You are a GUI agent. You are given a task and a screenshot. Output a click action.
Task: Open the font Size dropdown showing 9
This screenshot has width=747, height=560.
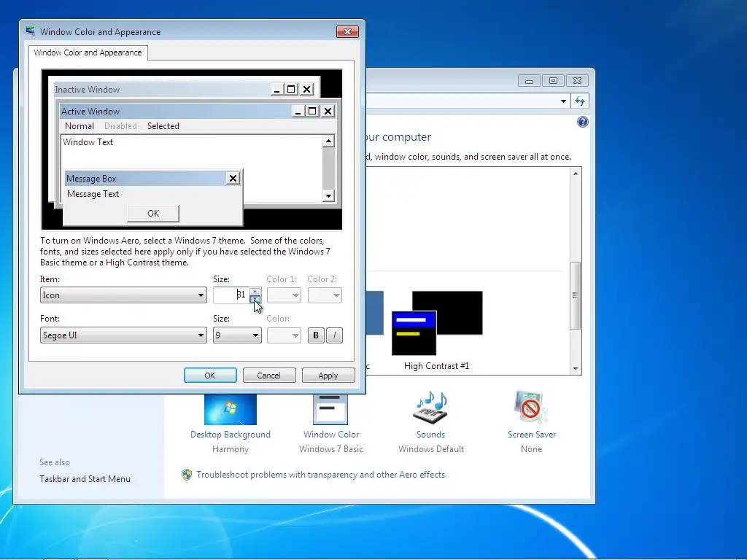(x=237, y=335)
